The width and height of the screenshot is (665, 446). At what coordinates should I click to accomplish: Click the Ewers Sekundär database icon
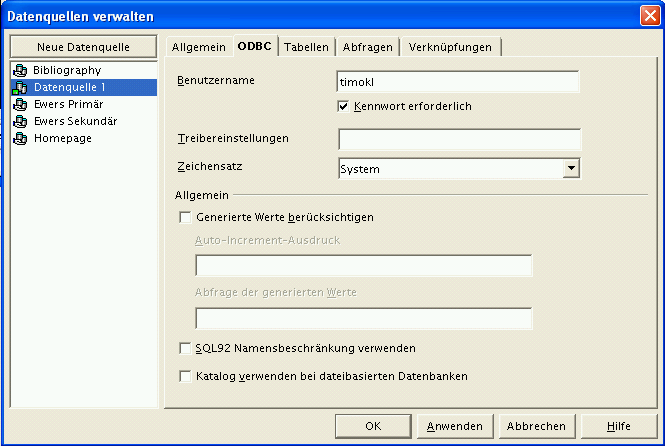click(20, 122)
